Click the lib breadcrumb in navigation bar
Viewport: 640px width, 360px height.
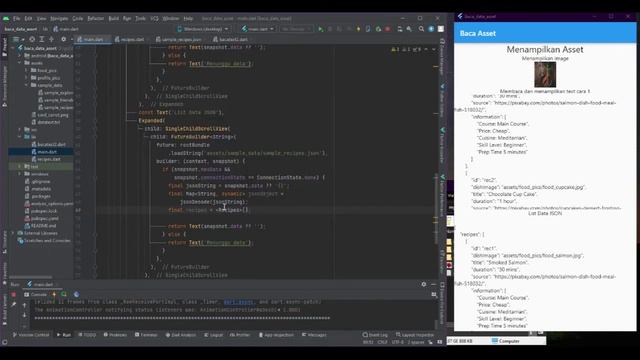click(45, 29)
